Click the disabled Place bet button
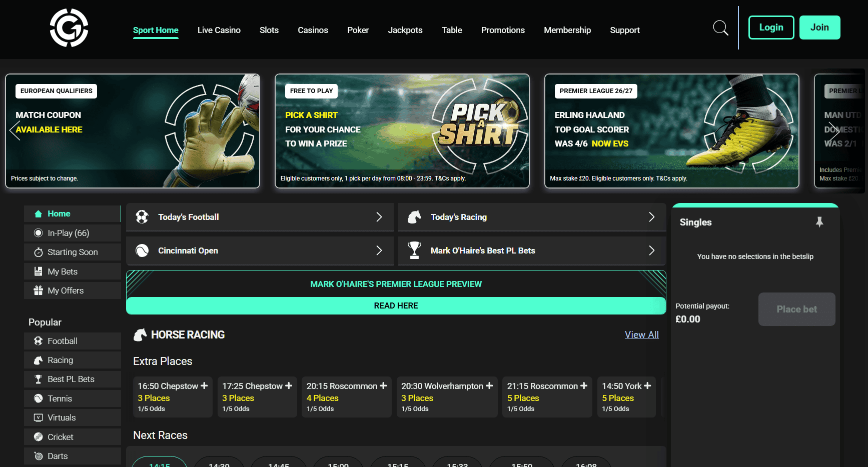The height and width of the screenshot is (467, 868). click(x=797, y=309)
